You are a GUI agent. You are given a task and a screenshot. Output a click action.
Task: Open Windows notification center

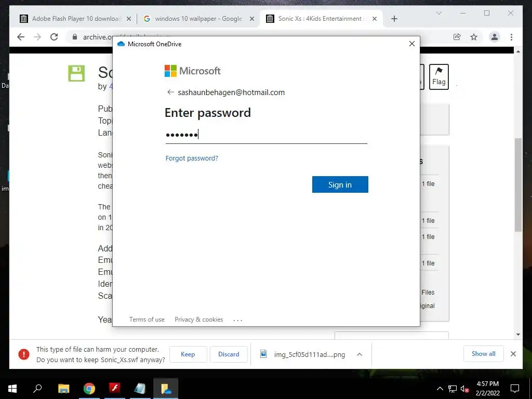click(x=515, y=389)
